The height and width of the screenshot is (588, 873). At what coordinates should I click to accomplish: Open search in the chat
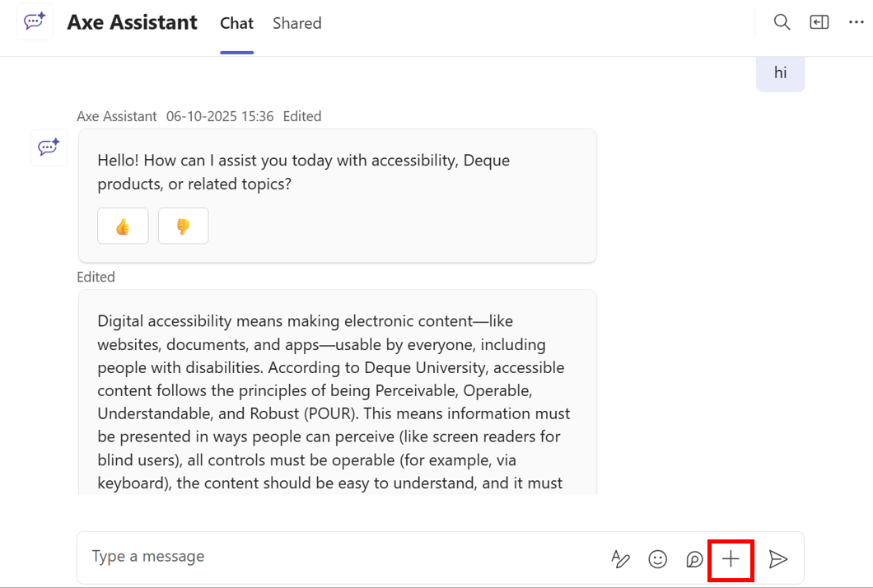[782, 22]
